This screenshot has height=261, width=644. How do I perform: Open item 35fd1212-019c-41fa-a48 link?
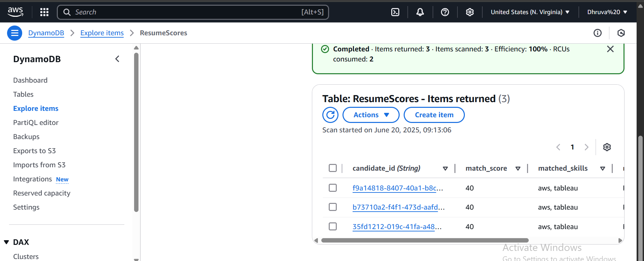pos(397,227)
